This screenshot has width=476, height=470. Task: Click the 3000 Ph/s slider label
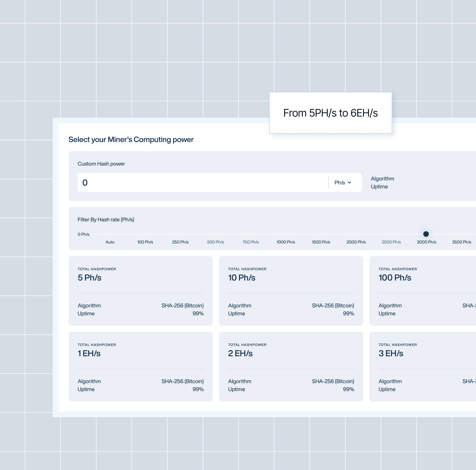(426, 242)
